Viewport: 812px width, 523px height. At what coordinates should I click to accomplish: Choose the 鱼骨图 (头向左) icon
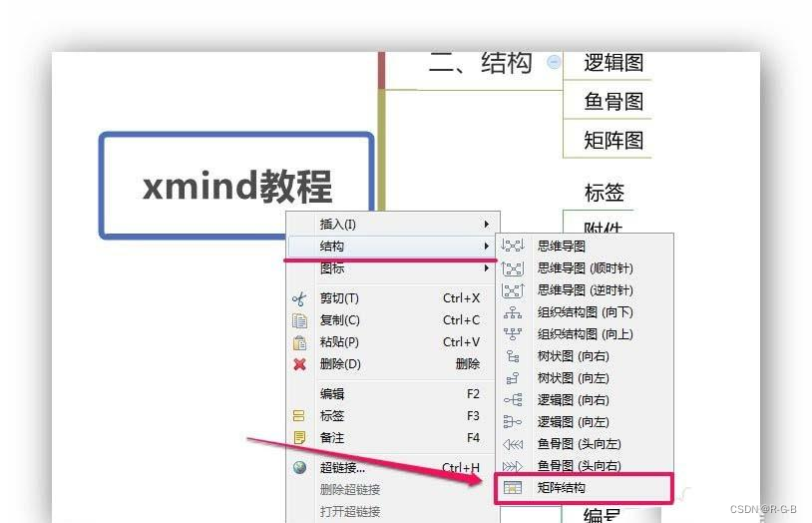pos(513,444)
